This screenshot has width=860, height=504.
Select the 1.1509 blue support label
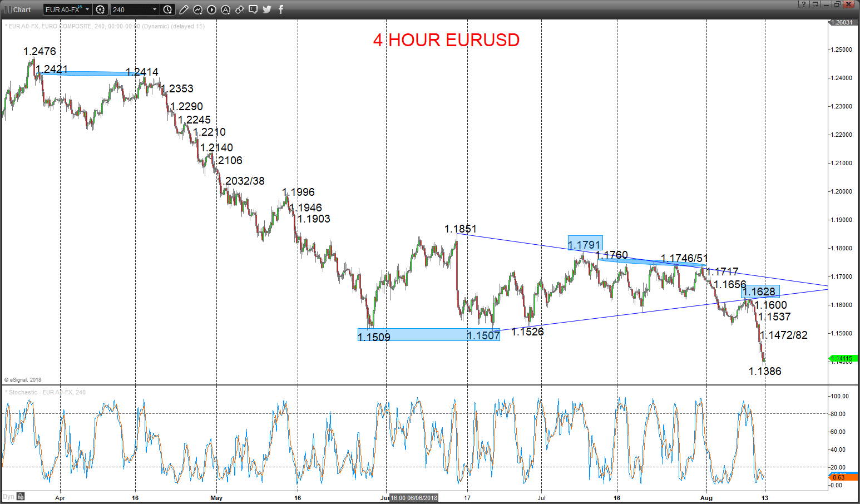click(374, 337)
